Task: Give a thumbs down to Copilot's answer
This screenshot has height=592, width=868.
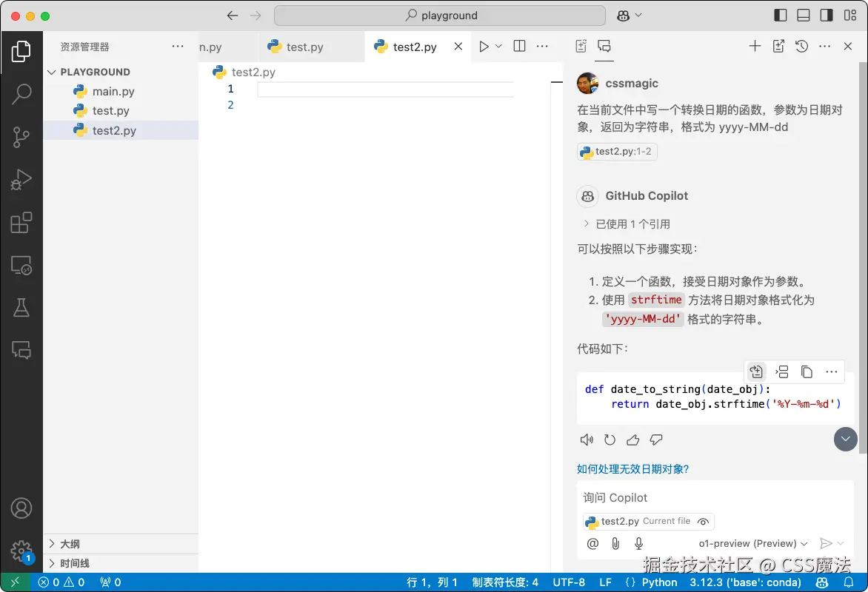Action: [656, 439]
